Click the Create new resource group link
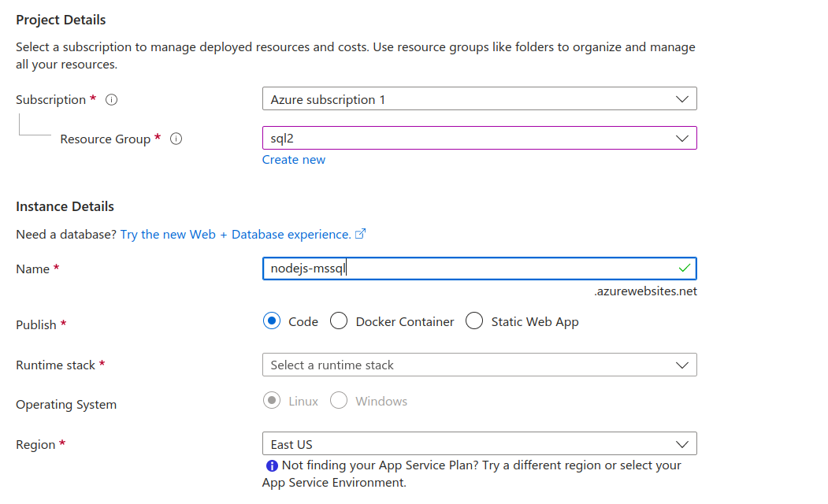Image resolution: width=828 pixels, height=504 pixels. (294, 160)
